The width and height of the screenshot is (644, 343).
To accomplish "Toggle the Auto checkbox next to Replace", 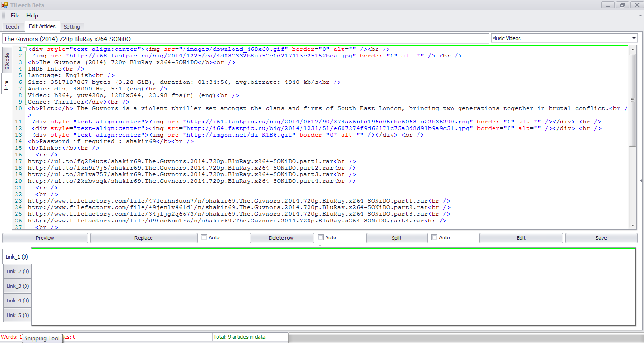I will [204, 237].
